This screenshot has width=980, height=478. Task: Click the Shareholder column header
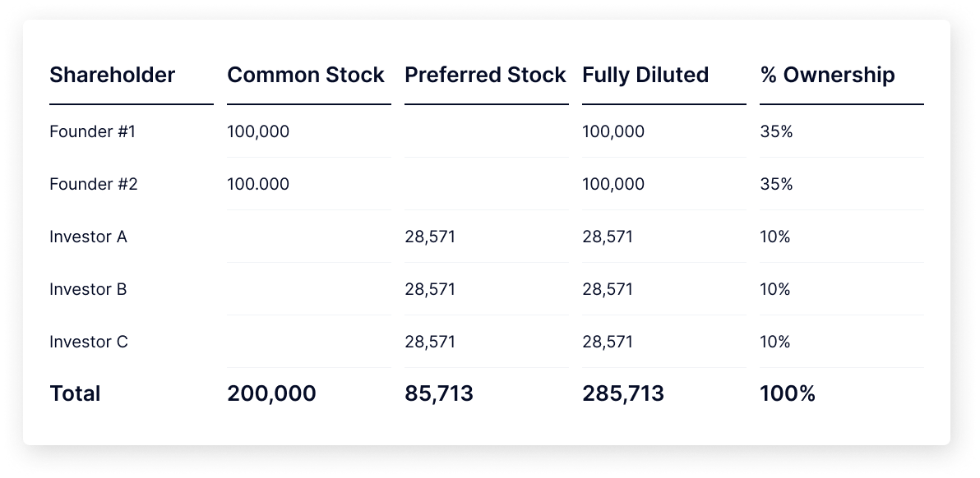click(x=113, y=75)
